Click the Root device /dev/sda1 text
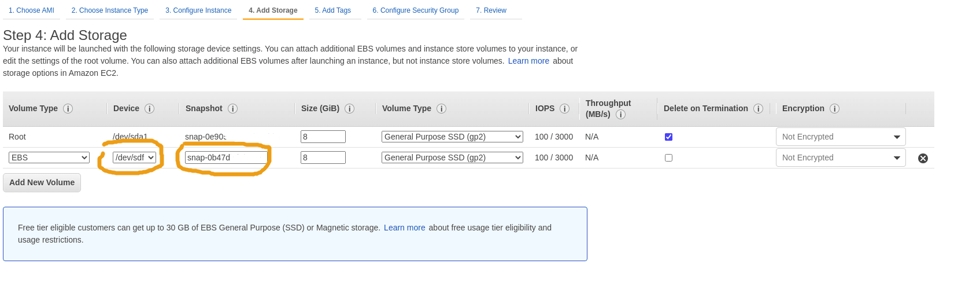Image resolution: width=980 pixels, height=293 pixels. click(130, 137)
